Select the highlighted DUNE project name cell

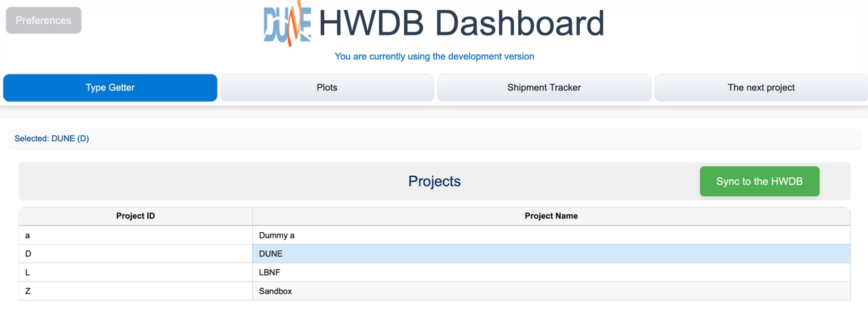coord(551,254)
